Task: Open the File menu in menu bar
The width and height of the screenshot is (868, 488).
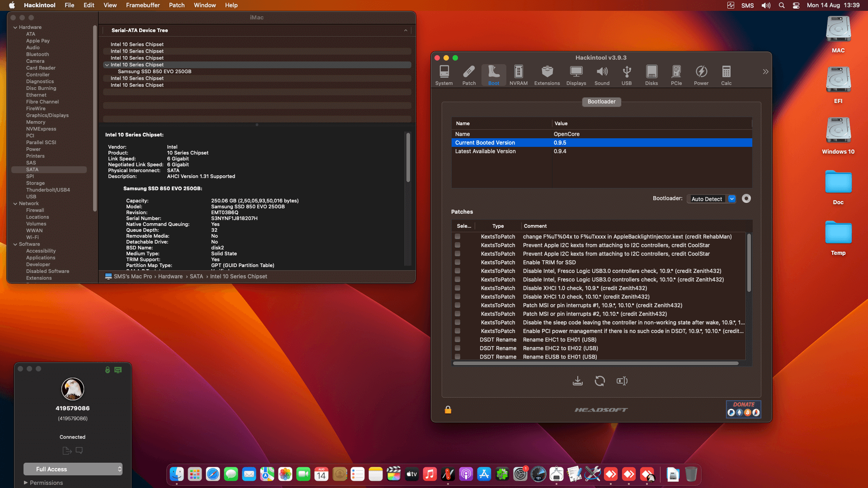Action: [69, 5]
